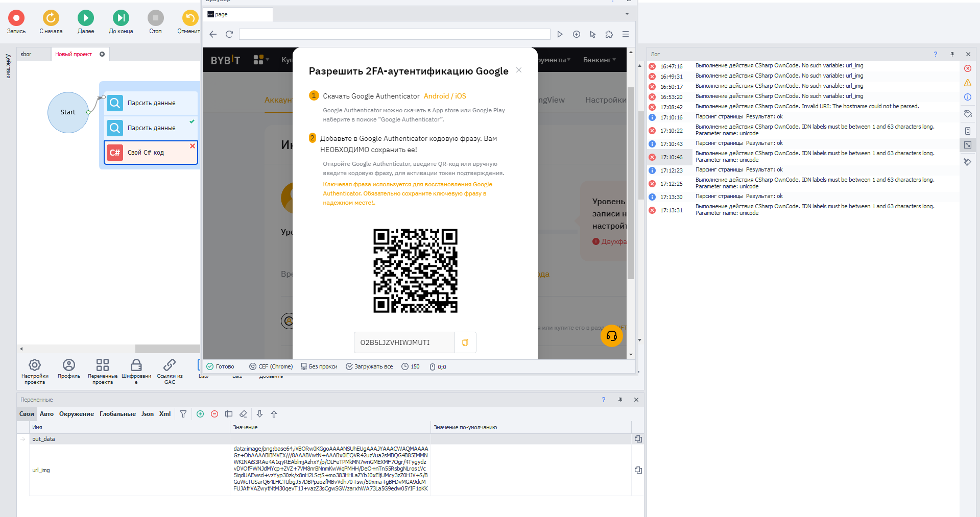Click the Bybit logo
This screenshot has width=980, height=517.
pyautogui.click(x=225, y=60)
